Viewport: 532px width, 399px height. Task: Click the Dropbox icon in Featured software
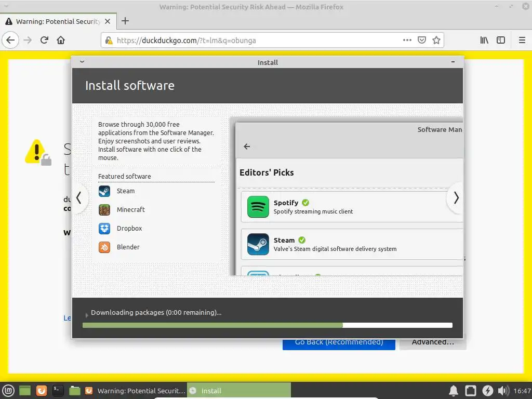104,229
